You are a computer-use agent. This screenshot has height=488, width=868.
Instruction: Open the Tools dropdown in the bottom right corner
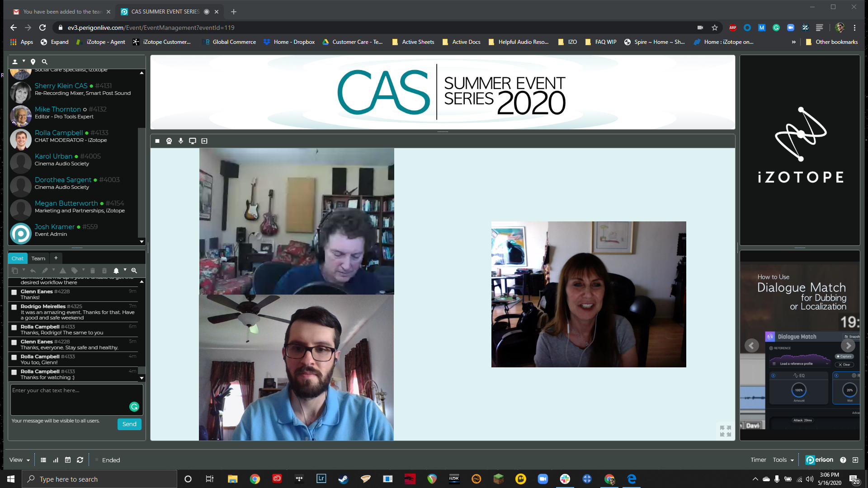[783, 460]
